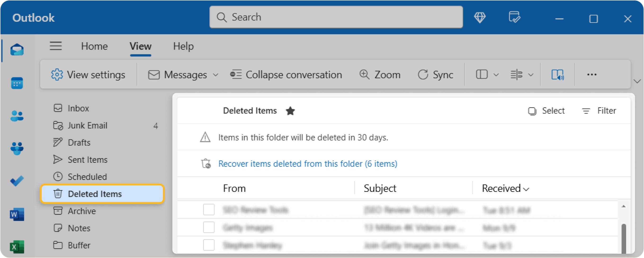644x258 pixels.
Task: Click the scrollbar up arrow
Action: 623,206
